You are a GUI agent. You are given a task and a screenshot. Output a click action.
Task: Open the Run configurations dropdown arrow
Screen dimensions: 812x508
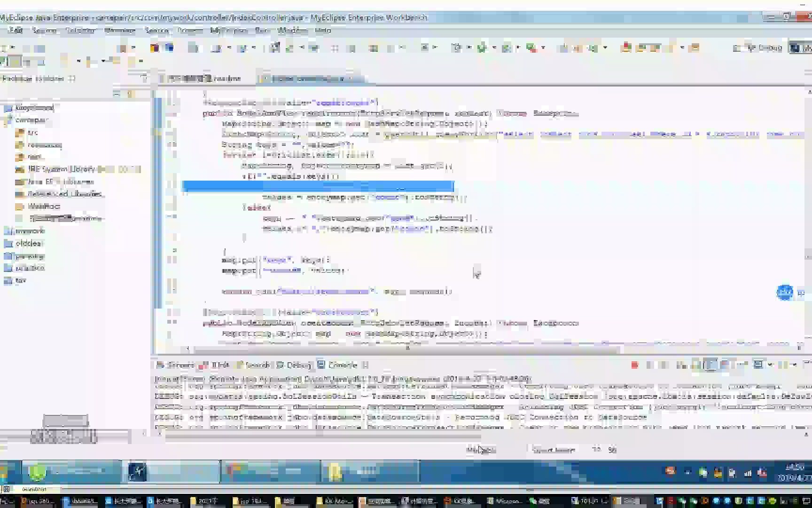pos(494,48)
